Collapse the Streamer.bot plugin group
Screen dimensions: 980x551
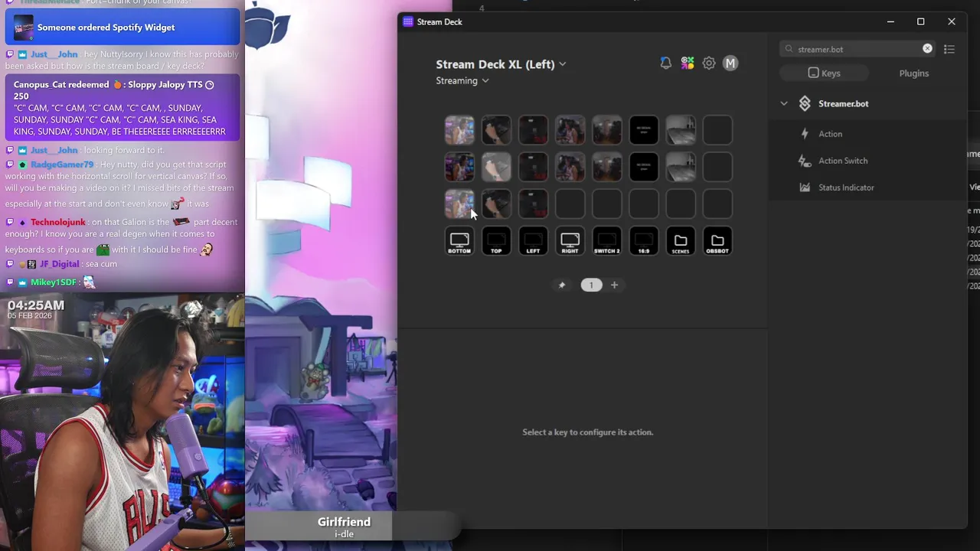click(784, 103)
